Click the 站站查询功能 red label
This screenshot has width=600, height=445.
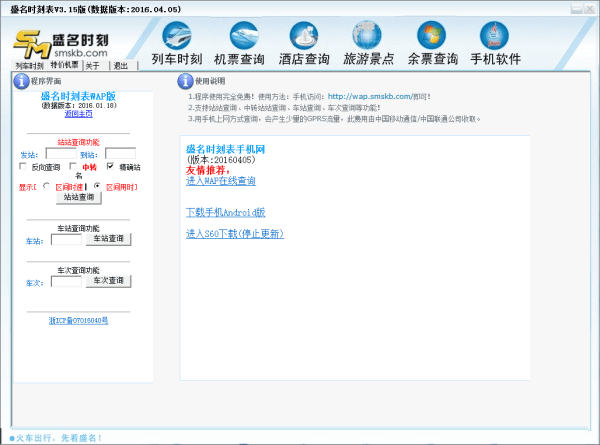tap(78, 142)
